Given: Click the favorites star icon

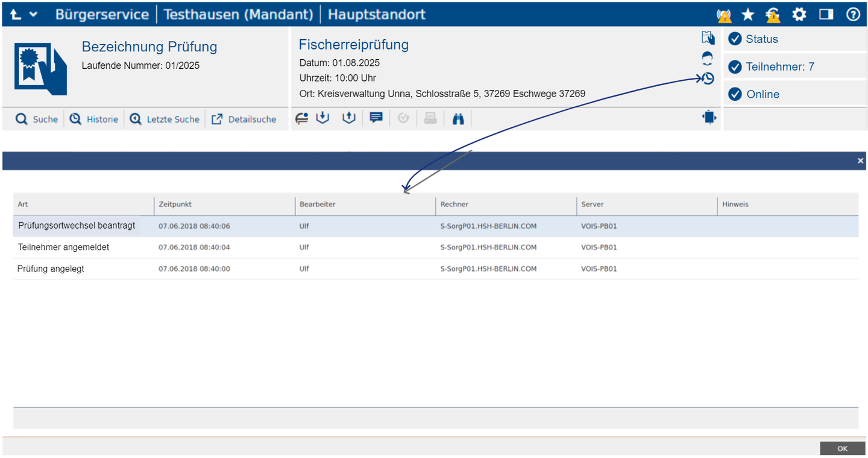Looking at the screenshot, I should [748, 14].
